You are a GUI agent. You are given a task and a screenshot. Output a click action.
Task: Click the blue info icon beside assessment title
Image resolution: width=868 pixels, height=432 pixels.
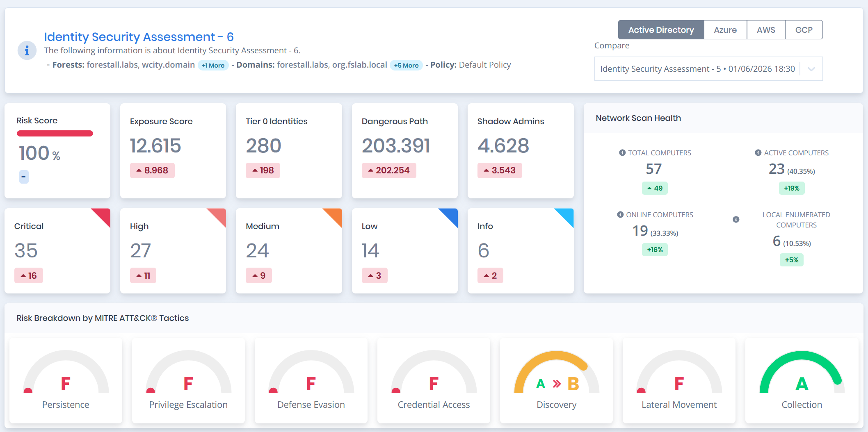pos(27,50)
